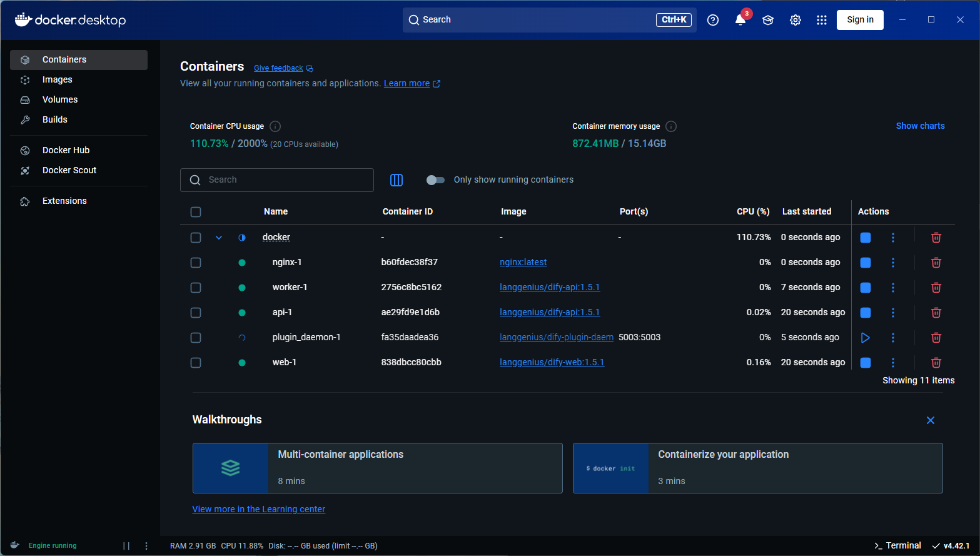
Task: Click the Sign in button
Action: [x=860, y=20]
